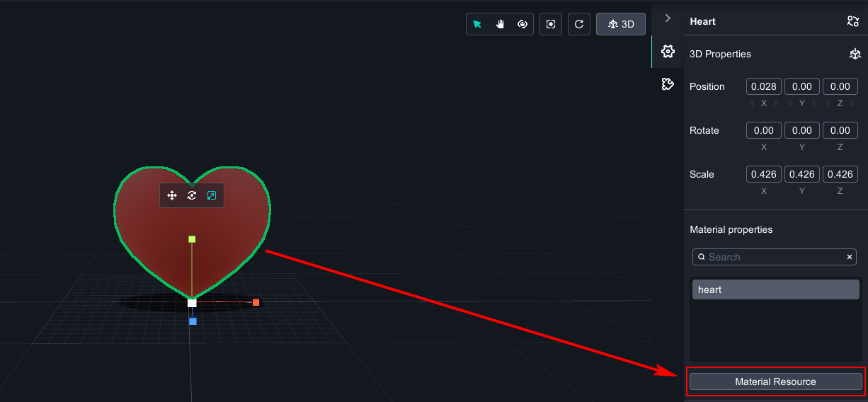Reset the viewport with refresh icon
Screen dimensions: 868x402
pos(579,24)
